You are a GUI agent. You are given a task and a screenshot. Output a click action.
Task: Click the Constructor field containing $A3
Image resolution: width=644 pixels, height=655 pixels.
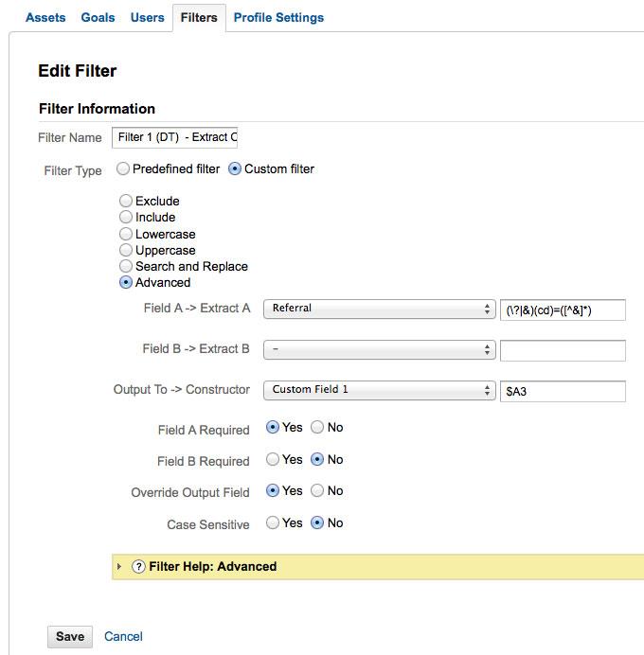563,391
